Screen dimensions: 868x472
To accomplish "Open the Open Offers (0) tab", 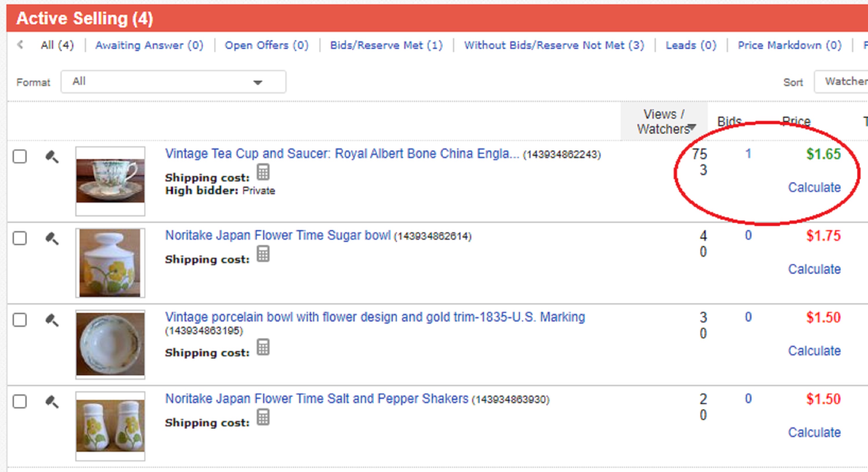I will pos(267,45).
